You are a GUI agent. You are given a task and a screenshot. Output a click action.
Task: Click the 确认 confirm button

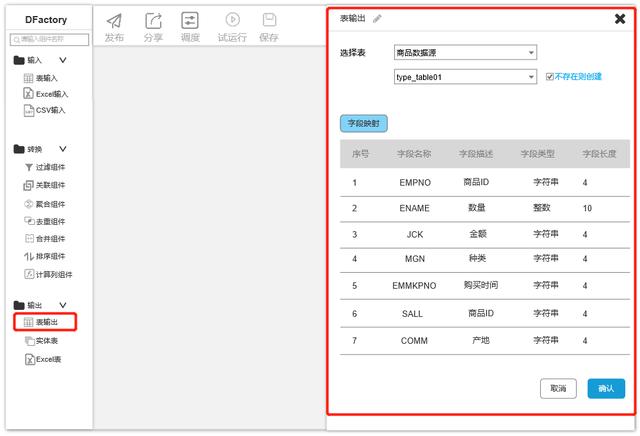pyautogui.click(x=606, y=388)
